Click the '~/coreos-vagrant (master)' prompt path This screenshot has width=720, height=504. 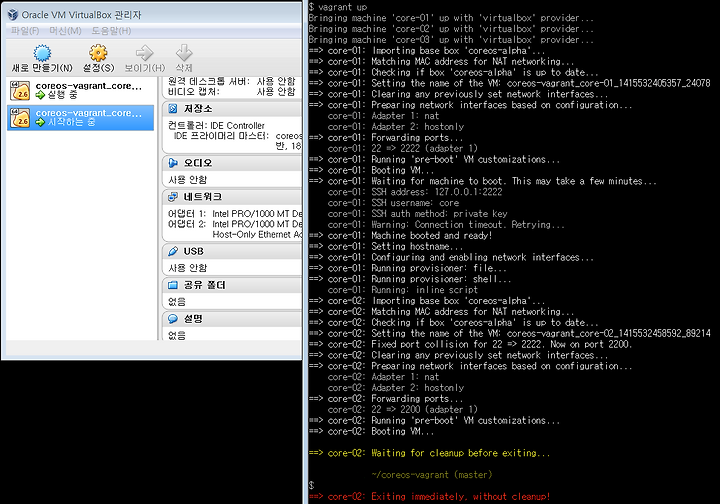coord(432,475)
